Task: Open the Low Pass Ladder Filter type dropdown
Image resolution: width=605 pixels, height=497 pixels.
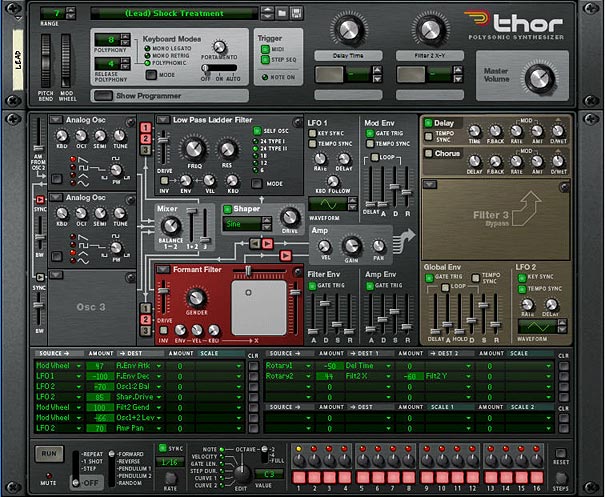Action: pyautogui.click(x=163, y=120)
